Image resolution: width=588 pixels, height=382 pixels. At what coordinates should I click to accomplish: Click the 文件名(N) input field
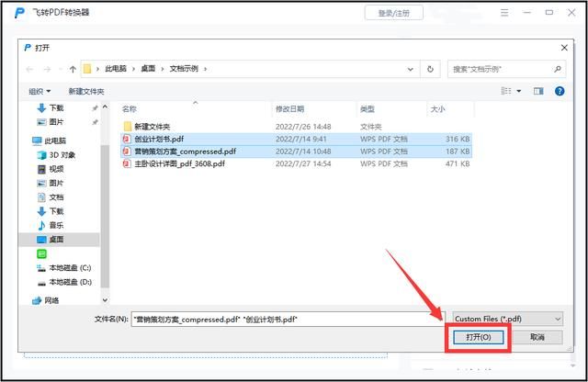[288, 319]
